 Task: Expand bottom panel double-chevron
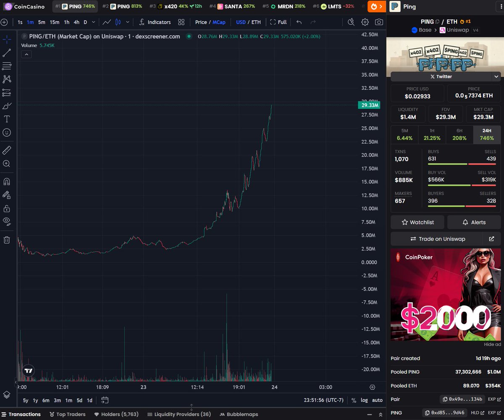(x=381, y=414)
